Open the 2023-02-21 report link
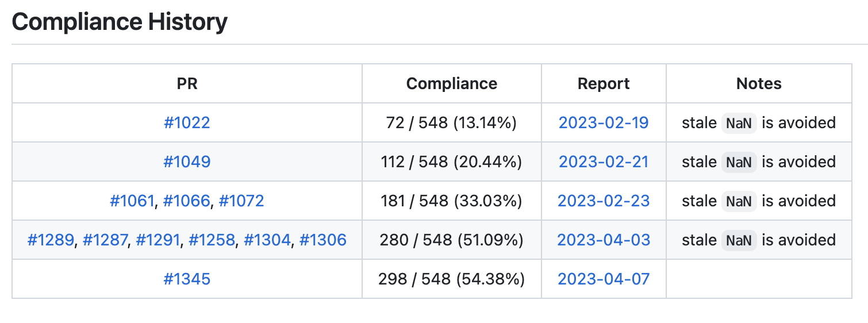868x323 pixels. (x=604, y=162)
